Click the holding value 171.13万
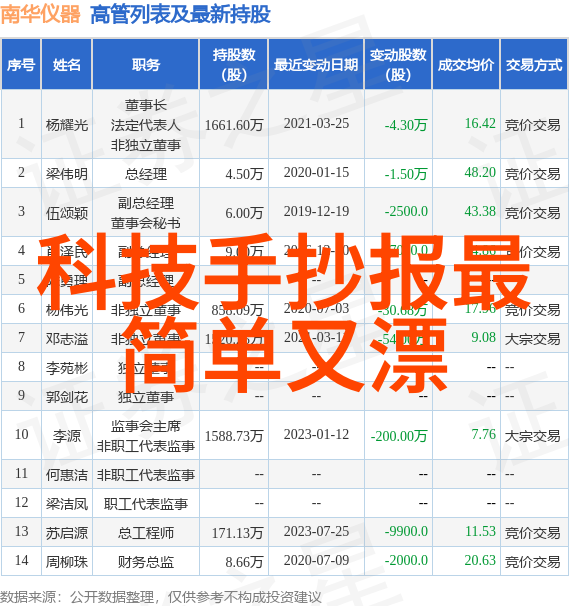The image size is (569, 606). click(x=237, y=533)
